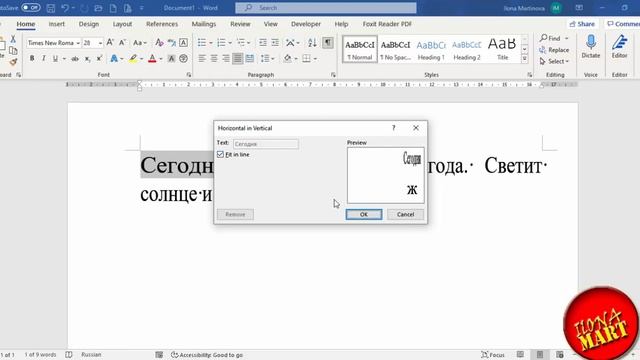The image size is (640, 360).
Task: Click Cancel in the dialog
Action: 405,214
